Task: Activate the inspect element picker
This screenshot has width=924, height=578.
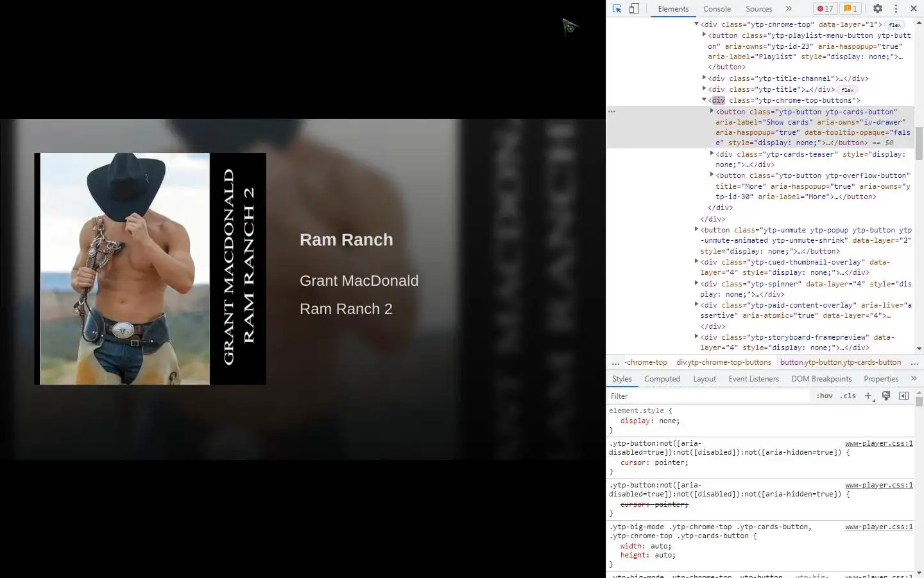Action: [617, 8]
